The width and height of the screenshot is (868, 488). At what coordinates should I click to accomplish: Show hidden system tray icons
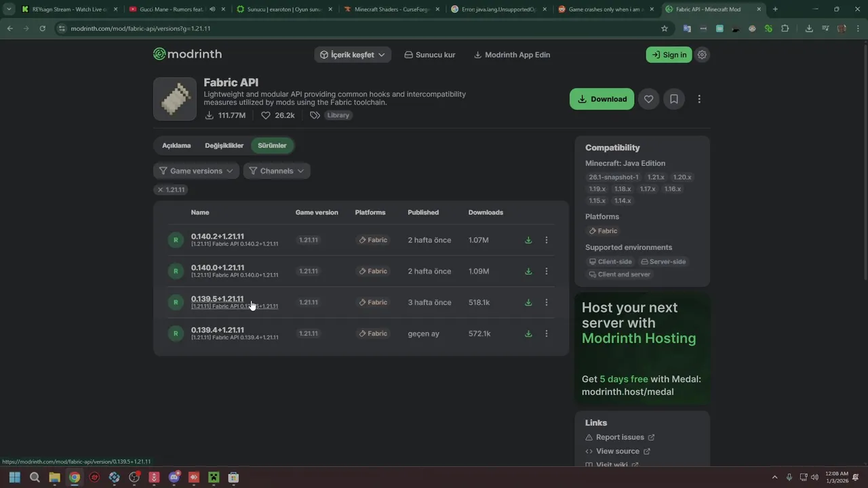point(774,477)
